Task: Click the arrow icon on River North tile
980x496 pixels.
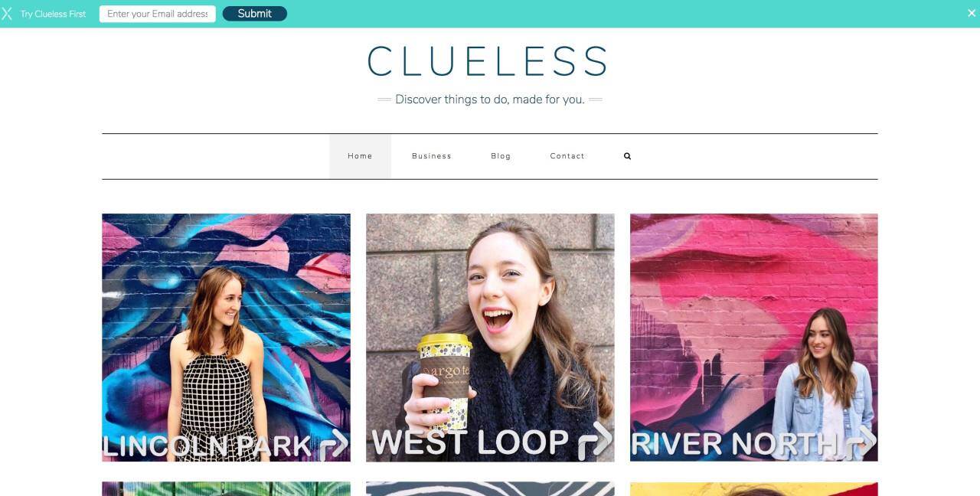Action: [862, 444]
